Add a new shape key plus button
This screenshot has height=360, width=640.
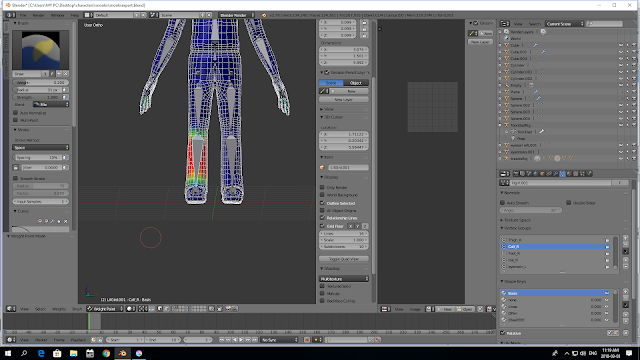626,291
